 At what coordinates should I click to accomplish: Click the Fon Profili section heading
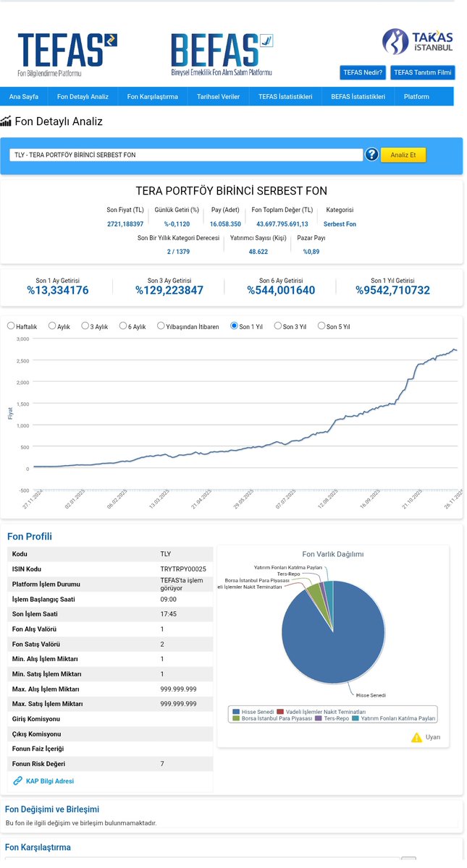[x=30, y=537]
